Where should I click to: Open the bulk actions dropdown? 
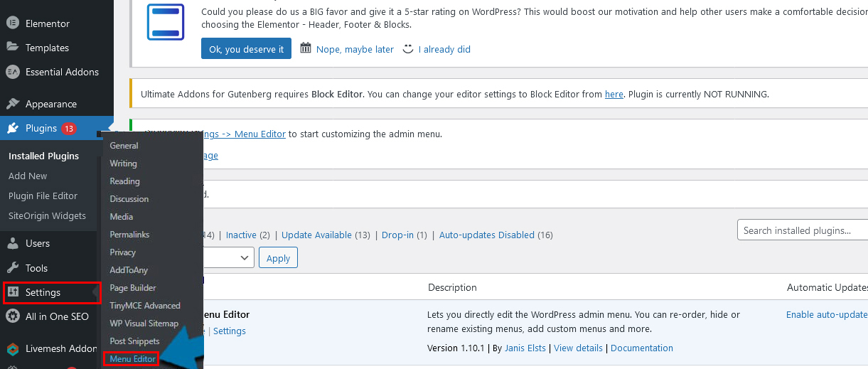point(229,257)
